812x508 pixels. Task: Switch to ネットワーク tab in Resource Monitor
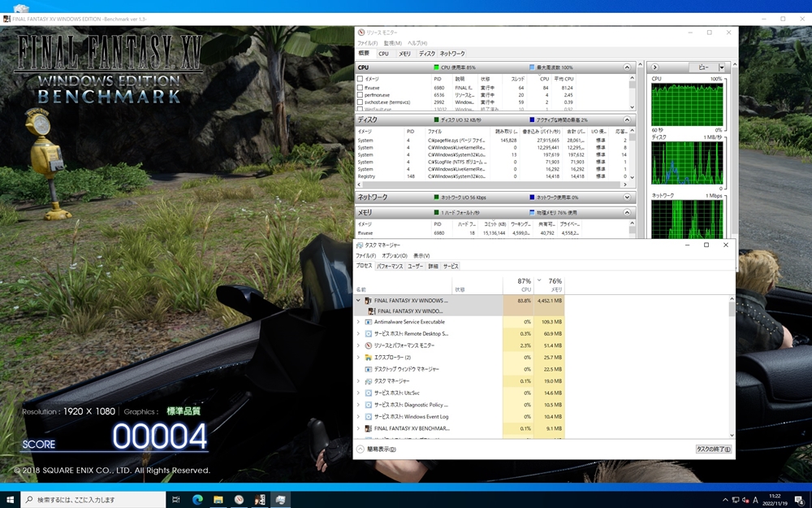tap(452, 54)
